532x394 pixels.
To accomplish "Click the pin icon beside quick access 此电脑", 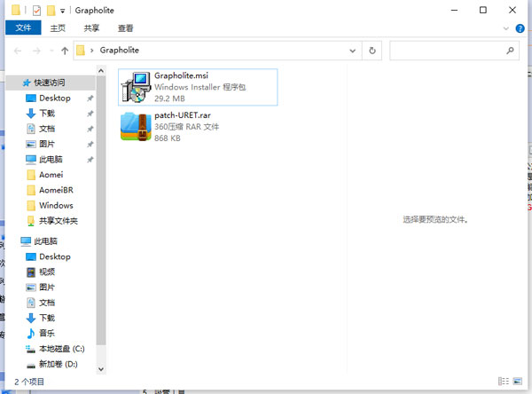I will [90, 160].
